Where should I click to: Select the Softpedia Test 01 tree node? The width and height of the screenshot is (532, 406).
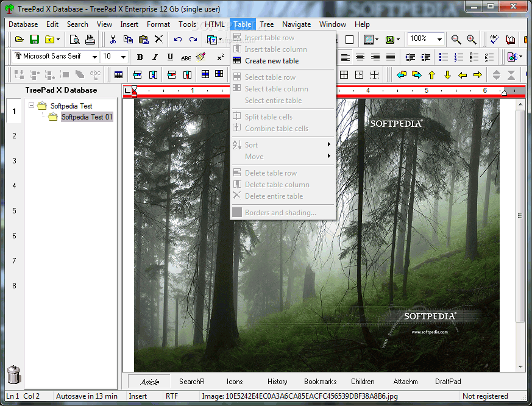coord(87,117)
